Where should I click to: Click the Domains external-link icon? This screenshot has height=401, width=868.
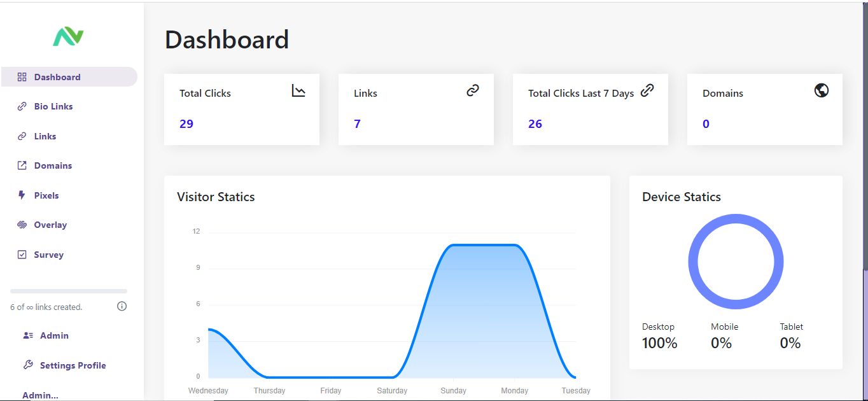[x=22, y=165]
